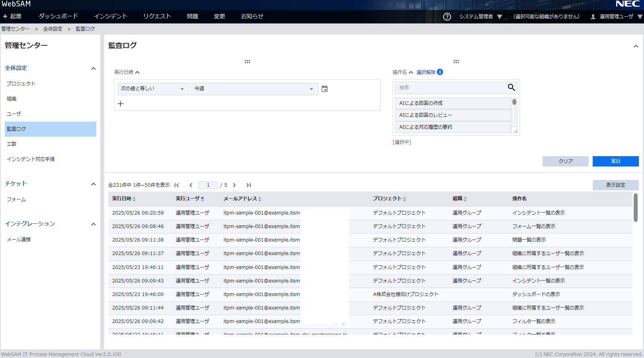Collapse the 全体設定 sidebar section

tap(93, 68)
